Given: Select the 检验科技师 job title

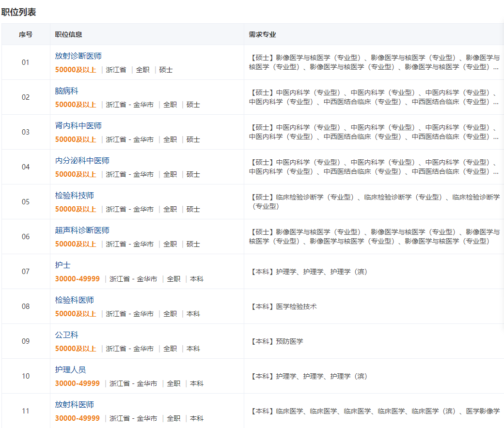Looking at the screenshot, I should click(x=74, y=196).
